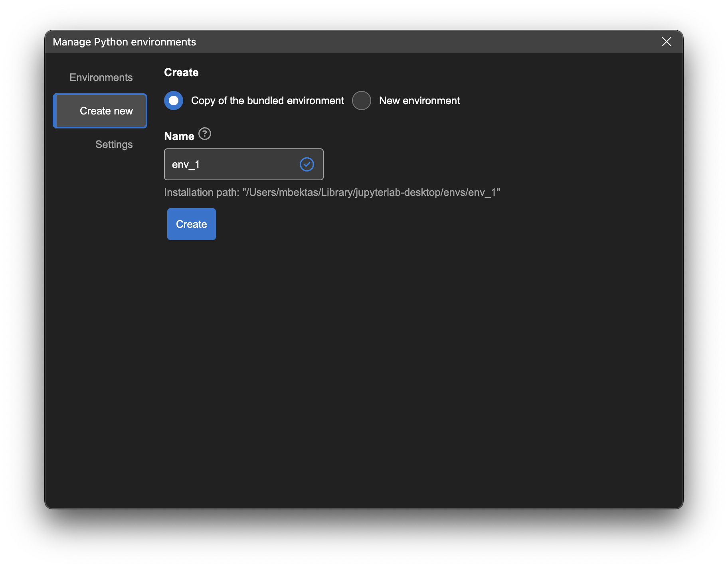Select the Create new tab
This screenshot has width=728, height=568.
(x=100, y=111)
